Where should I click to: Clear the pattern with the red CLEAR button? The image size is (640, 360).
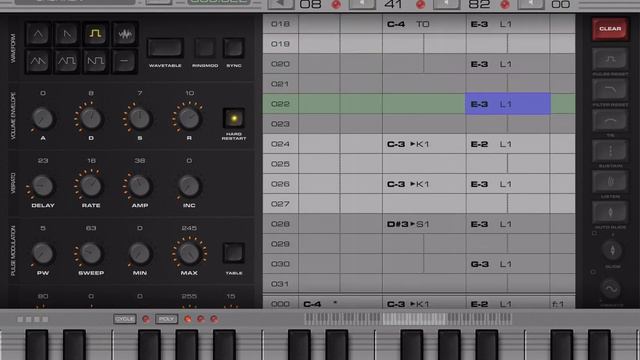[610, 29]
